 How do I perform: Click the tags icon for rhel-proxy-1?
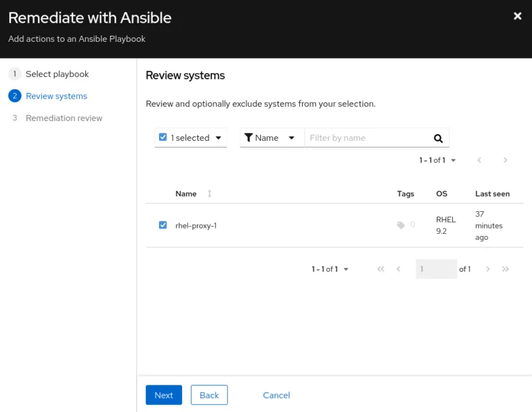(x=401, y=225)
